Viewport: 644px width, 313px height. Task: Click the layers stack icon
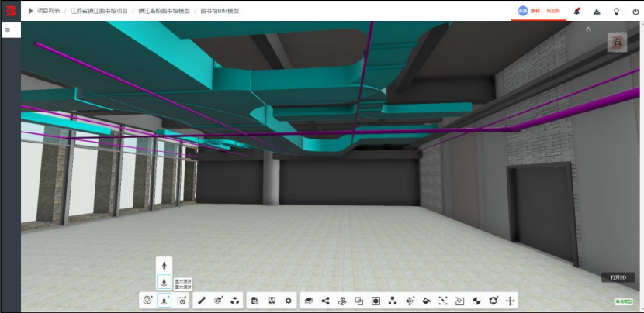point(309,301)
